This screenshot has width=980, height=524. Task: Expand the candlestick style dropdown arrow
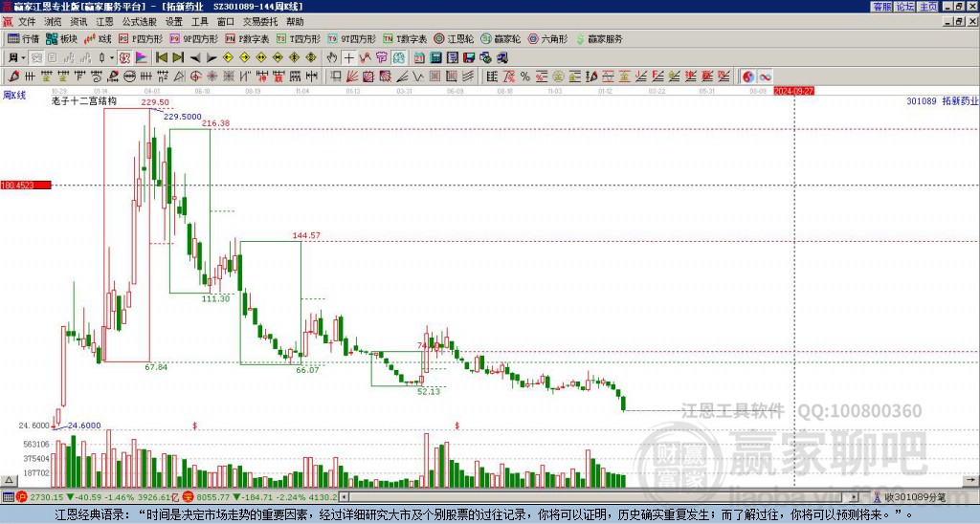coord(112,58)
